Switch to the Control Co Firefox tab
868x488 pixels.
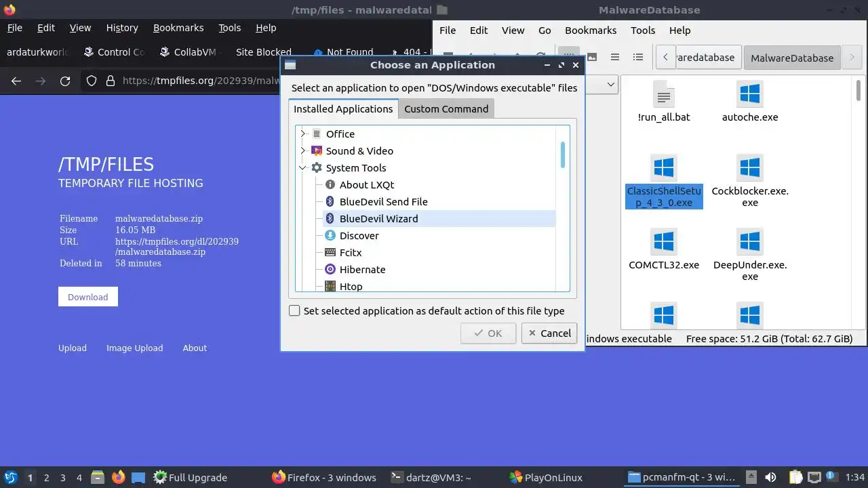[114, 52]
